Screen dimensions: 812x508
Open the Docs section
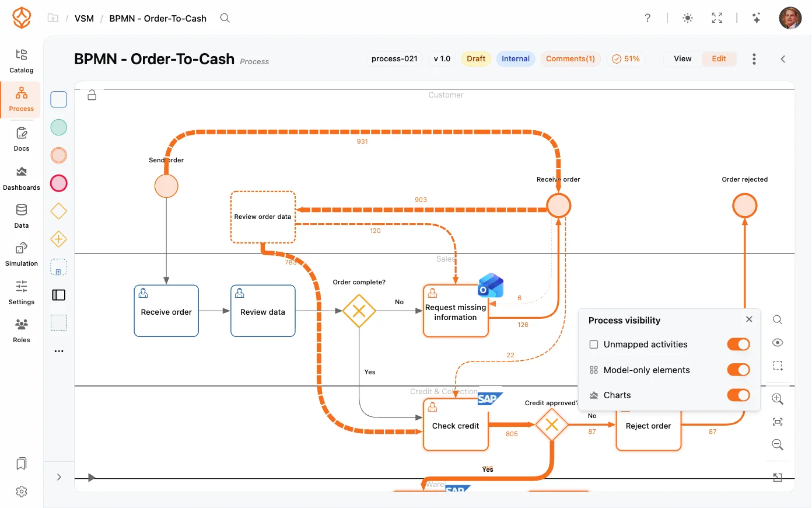pos(22,140)
